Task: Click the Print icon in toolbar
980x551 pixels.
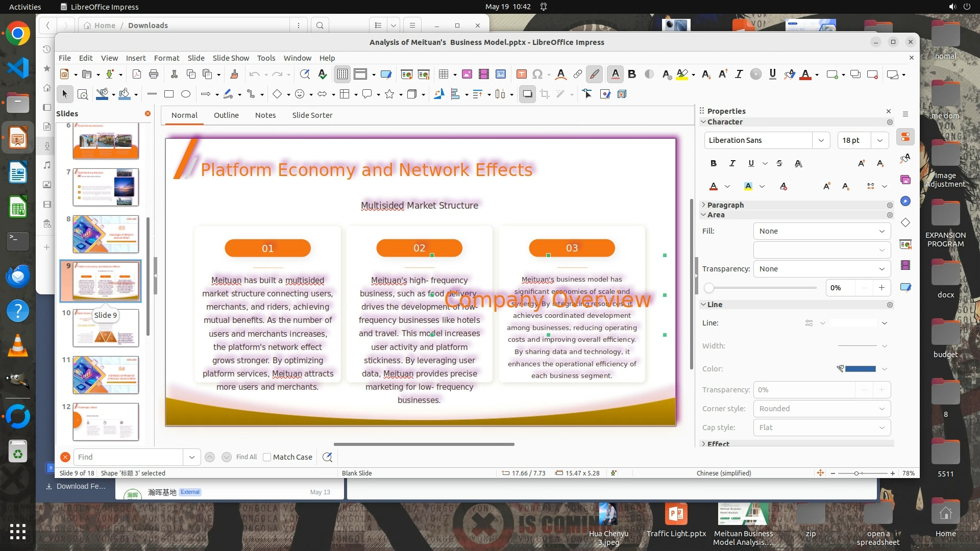Action: coord(154,74)
